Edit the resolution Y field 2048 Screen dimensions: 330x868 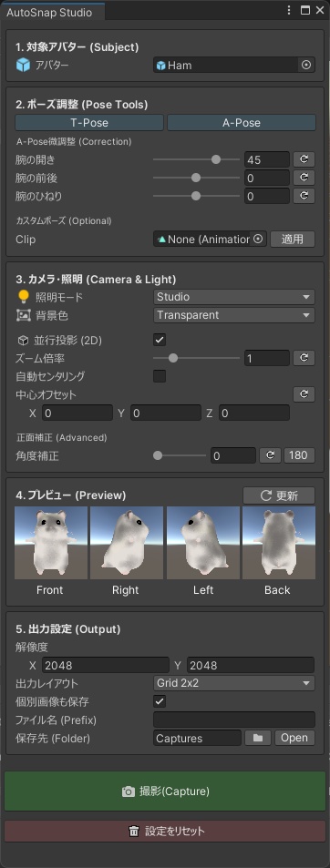point(251,665)
